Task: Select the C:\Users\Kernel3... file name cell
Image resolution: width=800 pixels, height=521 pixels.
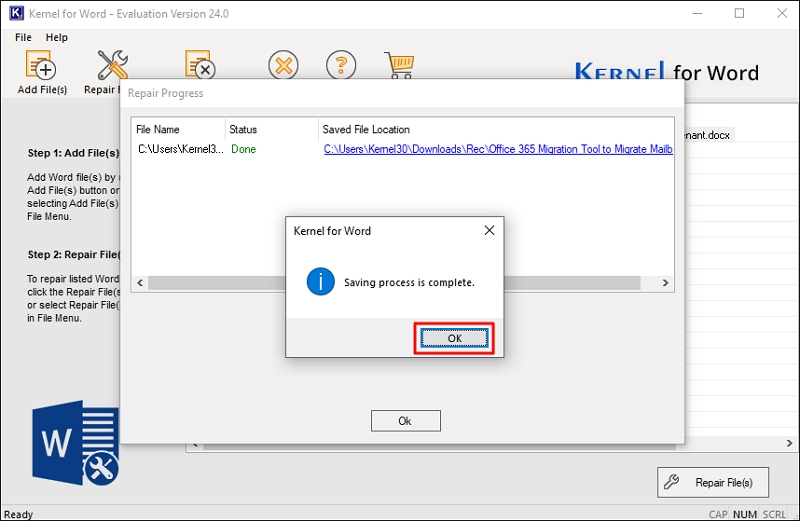Action: (x=181, y=149)
